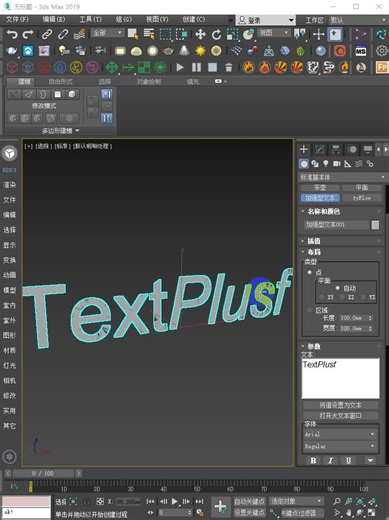This screenshot has height=520, width=389.
Task: Open the 视图(V) menu
Action: point(157,19)
